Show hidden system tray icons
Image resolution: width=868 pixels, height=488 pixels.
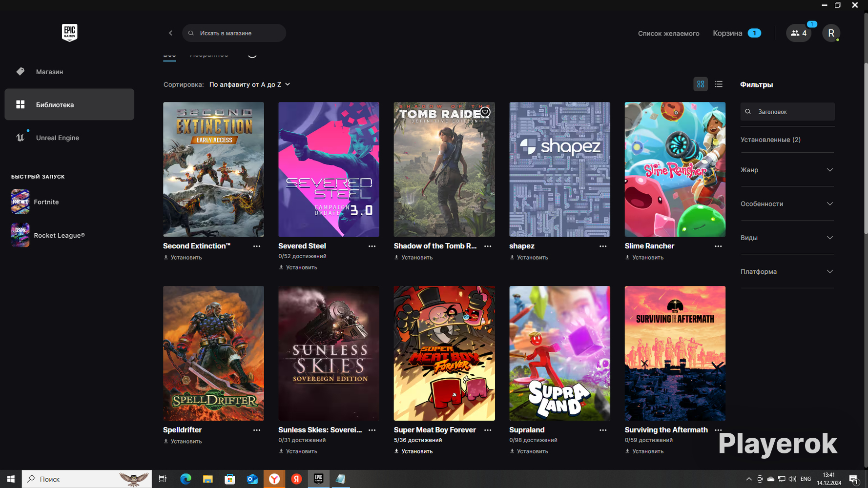tap(749, 479)
